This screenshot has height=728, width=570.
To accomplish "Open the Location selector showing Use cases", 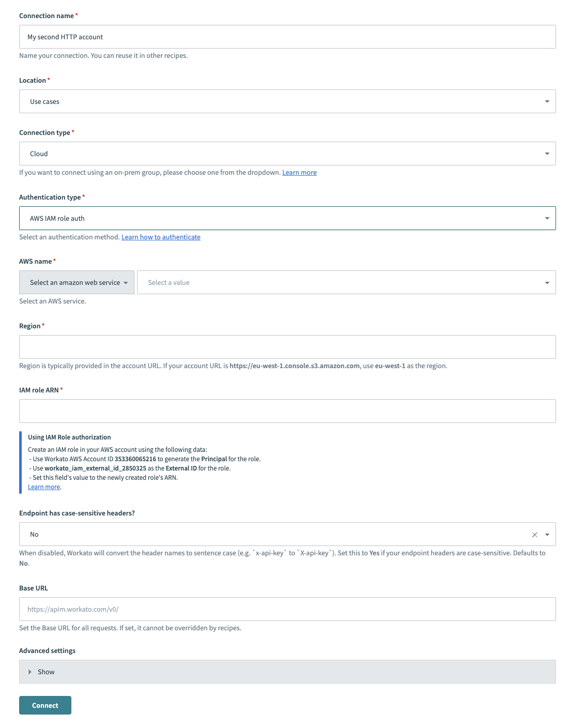I will click(287, 101).
